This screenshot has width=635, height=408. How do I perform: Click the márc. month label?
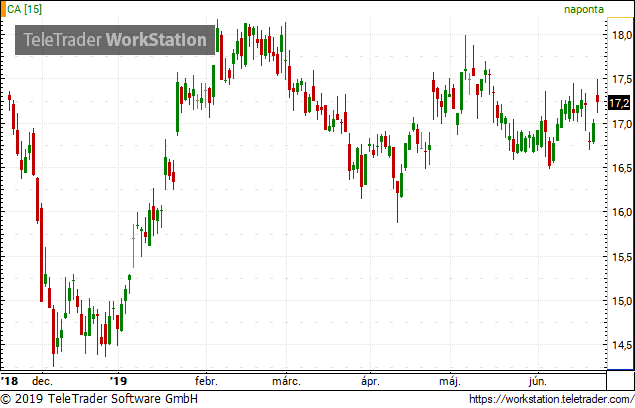pos(286,381)
